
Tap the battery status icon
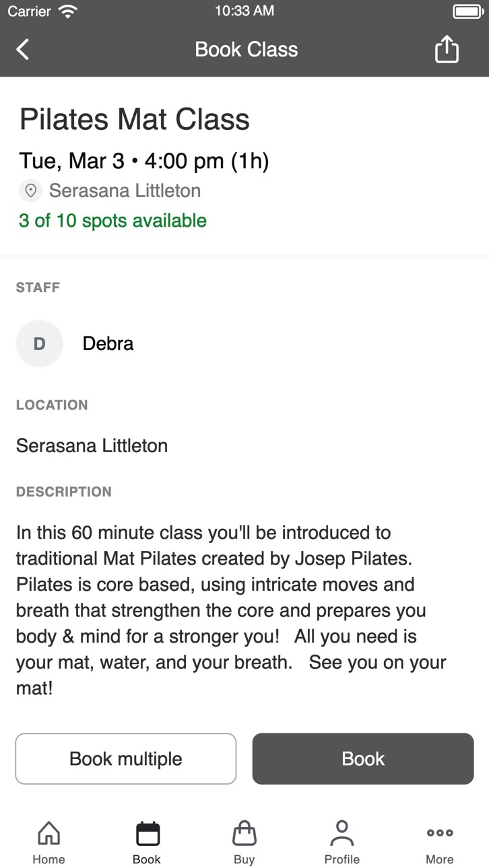(467, 11)
